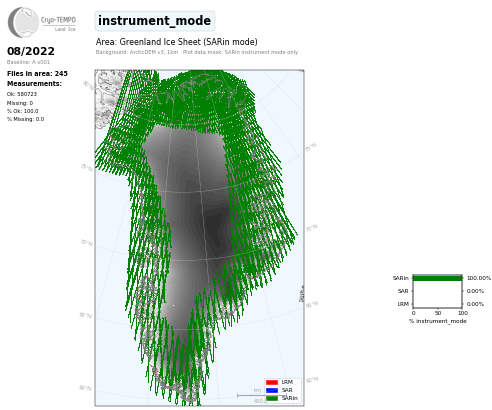Image resolution: width=492 pixels, height=410 pixels.
Task: Click the red LRM legend swatch
Action: [272, 382]
